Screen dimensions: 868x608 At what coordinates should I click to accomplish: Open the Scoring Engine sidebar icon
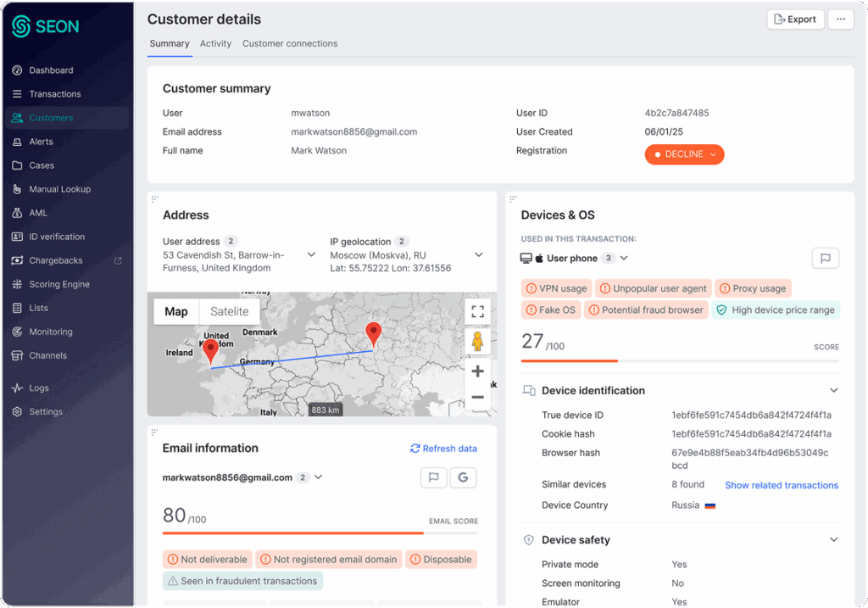coord(17,284)
